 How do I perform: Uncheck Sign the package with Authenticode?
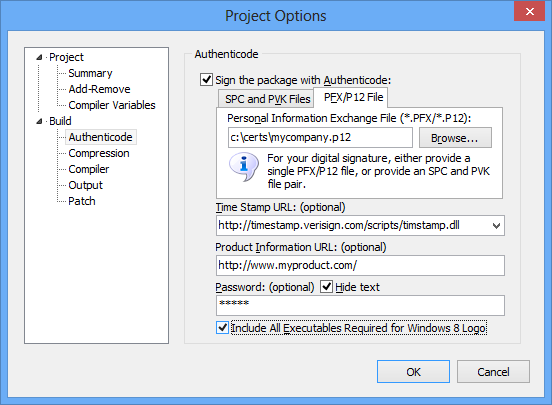click(206, 80)
